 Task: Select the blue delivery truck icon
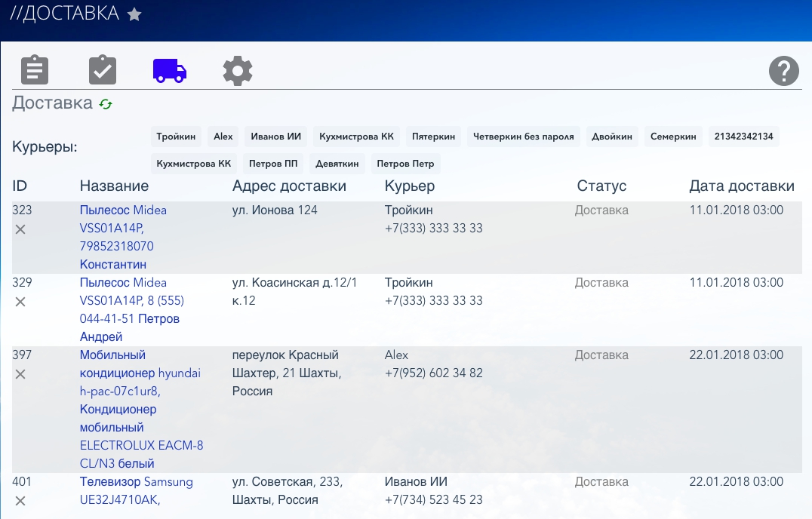point(170,71)
